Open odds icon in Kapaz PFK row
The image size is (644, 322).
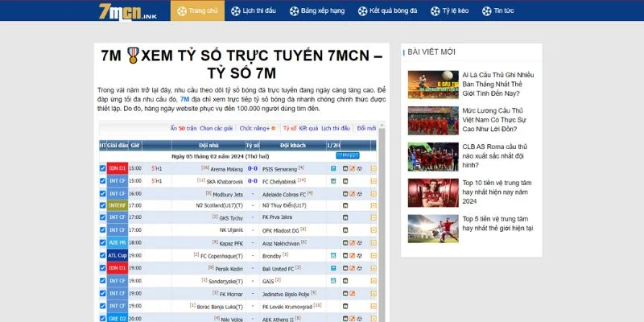pyautogui.click(x=352, y=243)
